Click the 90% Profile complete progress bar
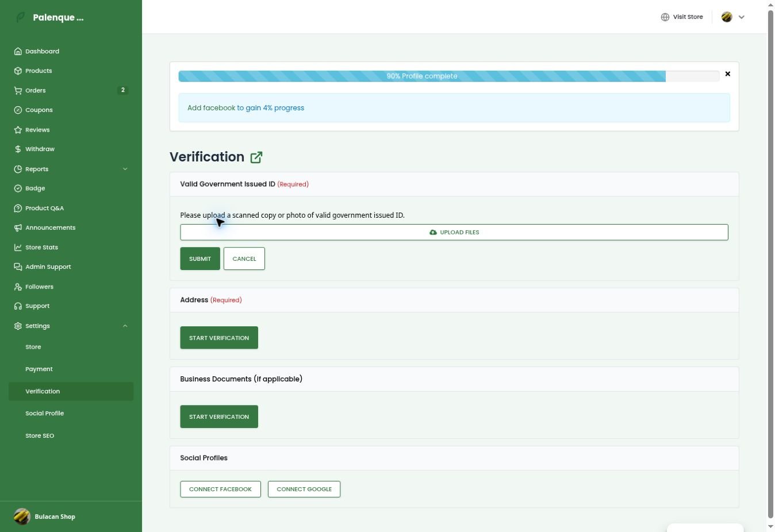Viewport: 775px width, 532px height. [449, 76]
